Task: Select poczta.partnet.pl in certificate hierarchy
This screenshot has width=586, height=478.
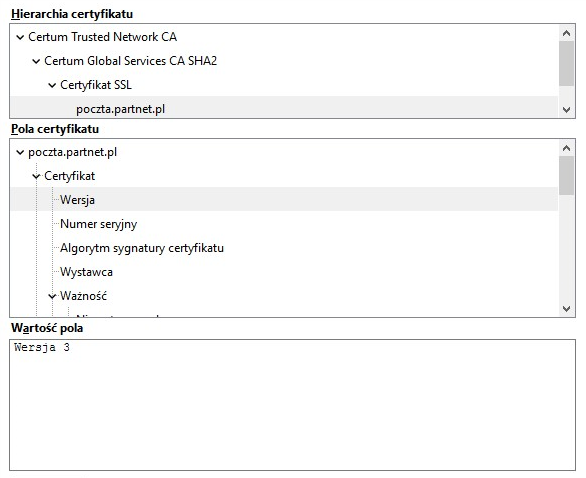Action: tap(120, 109)
